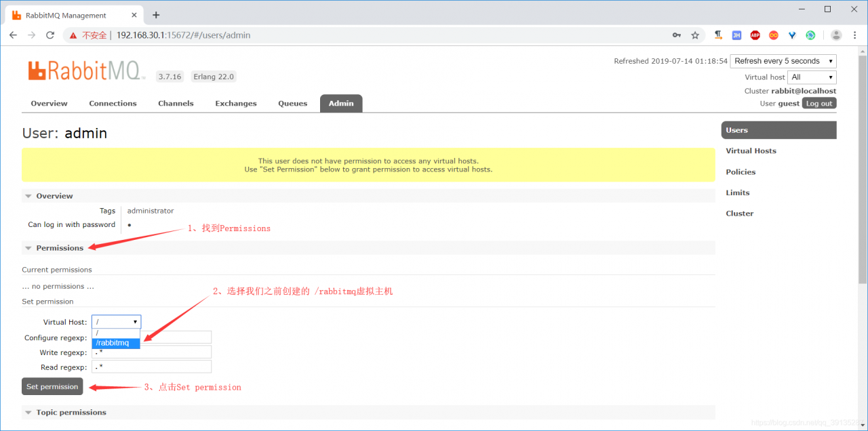This screenshot has width=868, height=431.
Task: Go forward in browser history
Action: [x=31, y=35]
